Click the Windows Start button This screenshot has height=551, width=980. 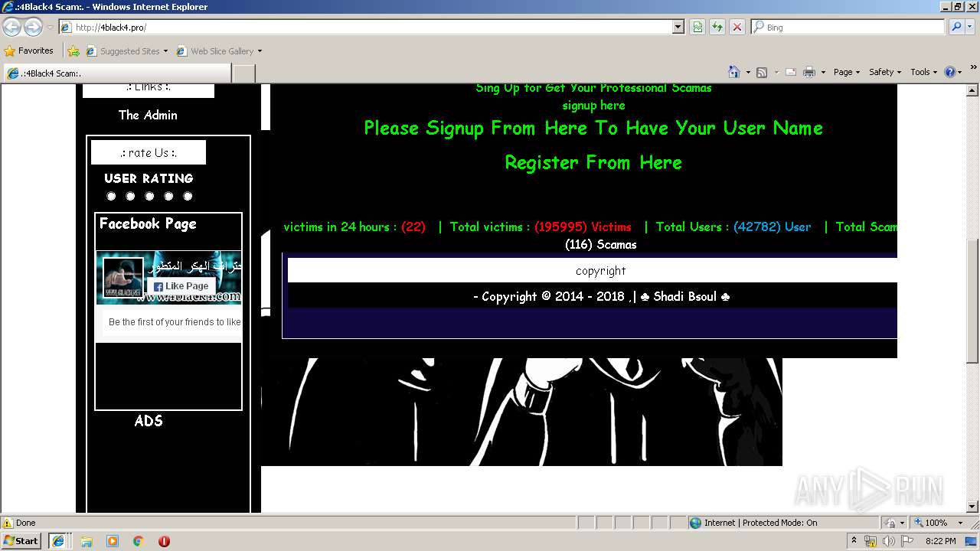tap(21, 540)
